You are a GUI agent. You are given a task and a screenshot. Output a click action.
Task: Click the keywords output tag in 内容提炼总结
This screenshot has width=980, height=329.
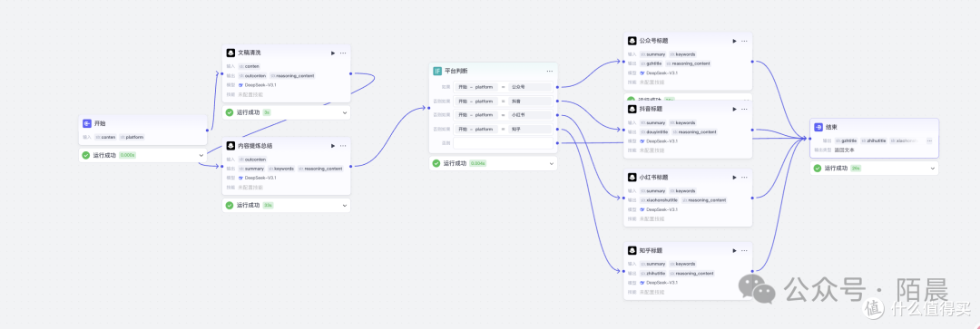coord(281,169)
